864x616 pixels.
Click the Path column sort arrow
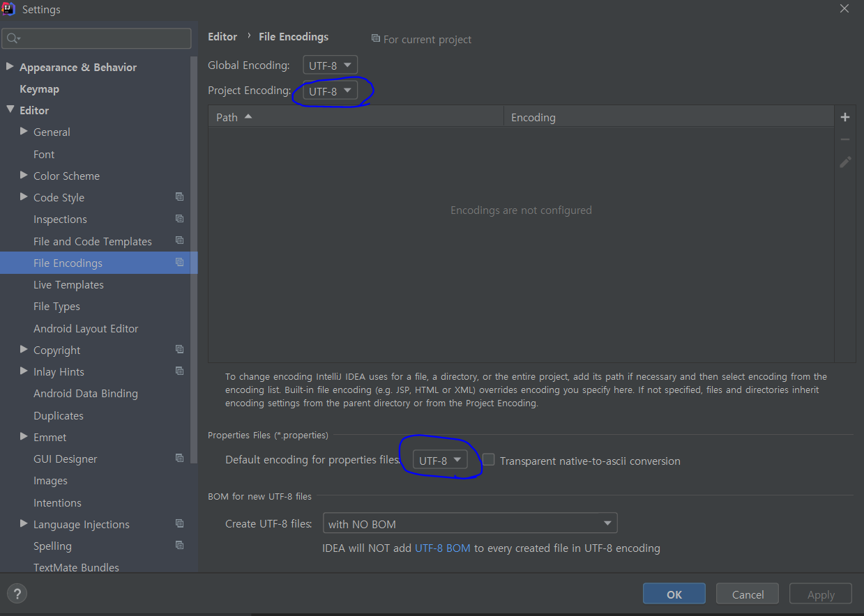[x=248, y=116]
